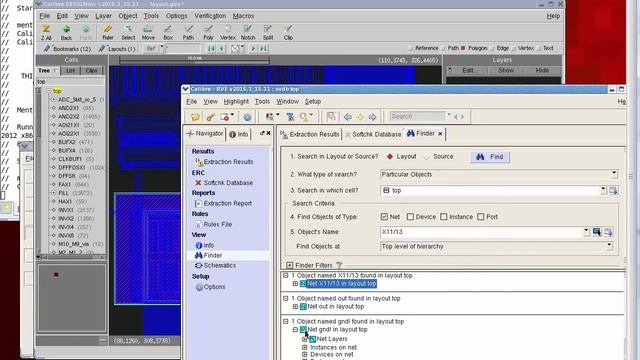Jump to first bookmark arrow icon
This screenshot has height=360, width=640.
pos(211,49)
